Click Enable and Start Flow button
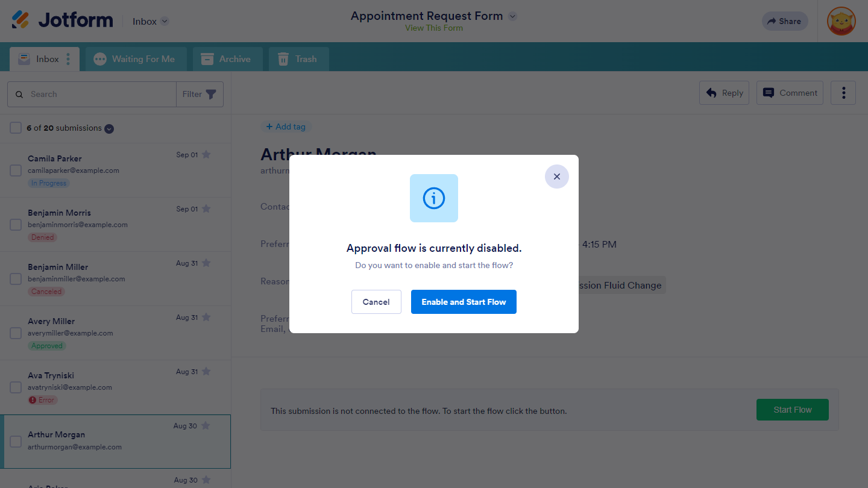This screenshot has height=488, width=868. pyautogui.click(x=463, y=302)
